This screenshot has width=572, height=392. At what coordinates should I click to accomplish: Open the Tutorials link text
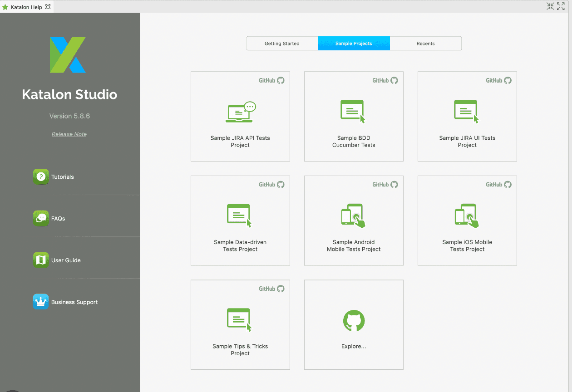tap(63, 177)
